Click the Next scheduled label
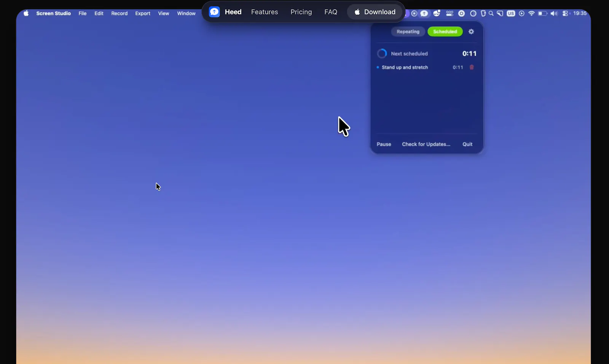The image size is (609, 364). click(409, 54)
